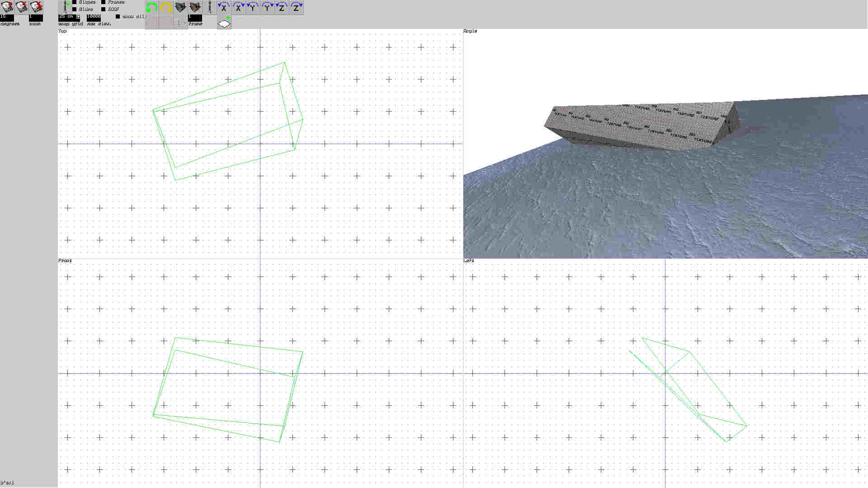The height and width of the screenshot is (488, 868).
Task: Select the first terrain mountain icon
Action: [180, 7]
